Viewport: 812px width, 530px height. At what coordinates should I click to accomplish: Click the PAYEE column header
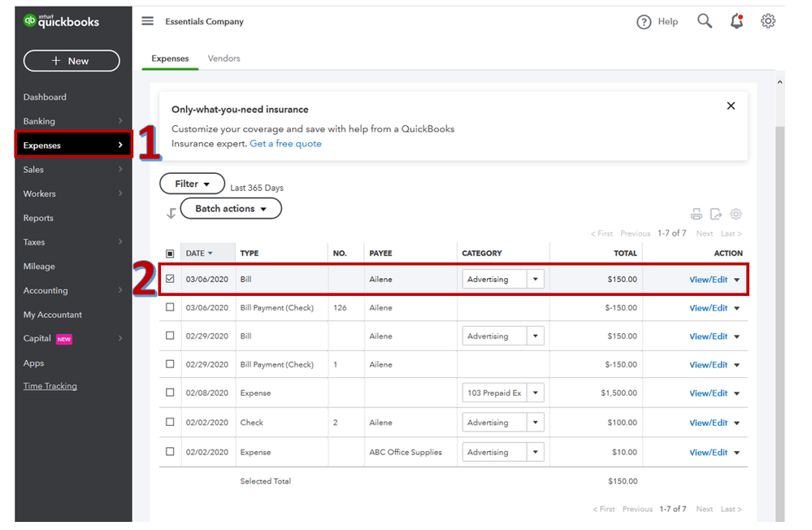pos(380,254)
